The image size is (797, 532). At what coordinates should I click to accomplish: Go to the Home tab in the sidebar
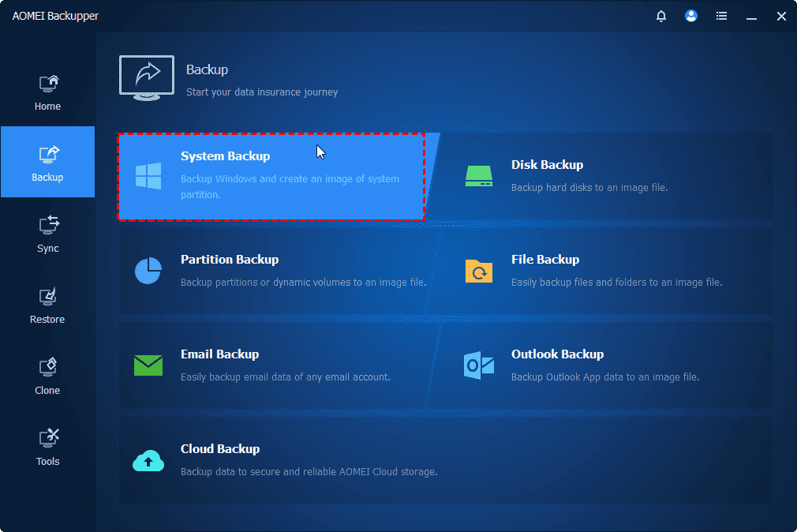(x=48, y=92)
